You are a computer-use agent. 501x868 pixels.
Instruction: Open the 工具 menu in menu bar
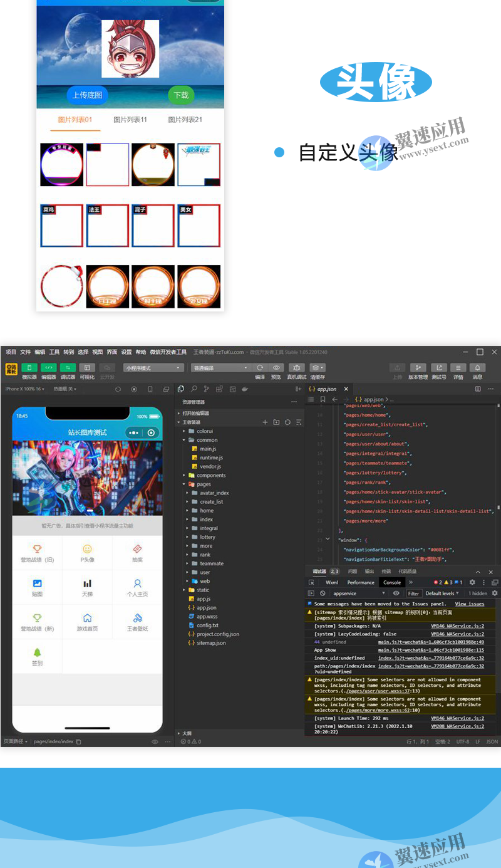tap(54, 352)
